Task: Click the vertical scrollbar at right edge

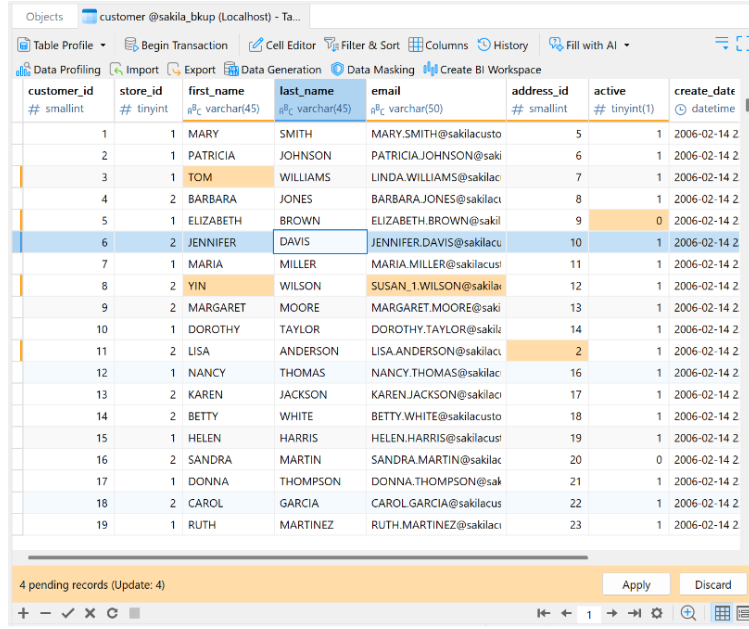Action: tap(747, 105)
